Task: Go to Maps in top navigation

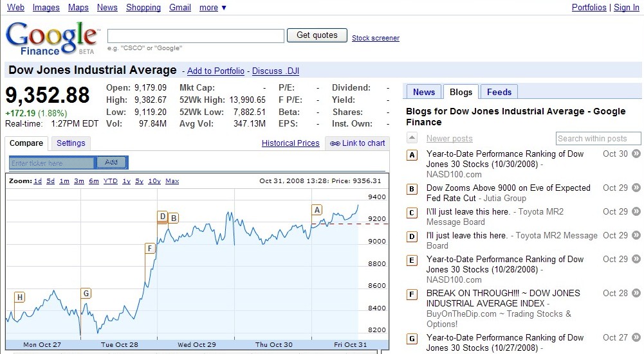Action: point(78,7)
